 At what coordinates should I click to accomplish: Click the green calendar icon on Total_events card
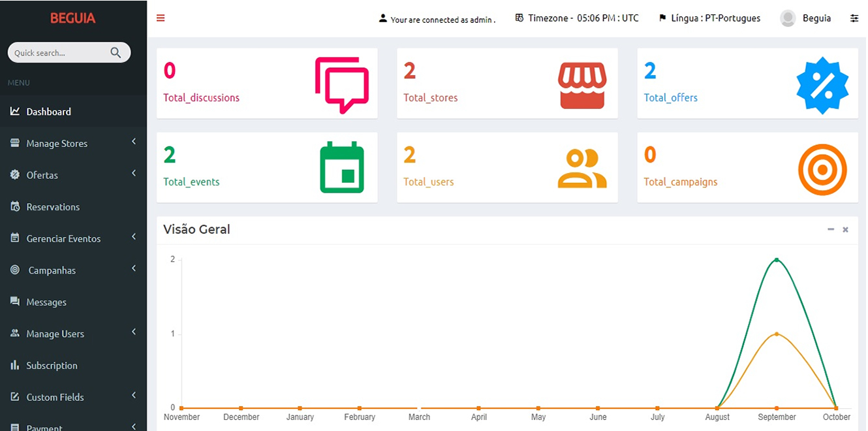pos(342,167)
